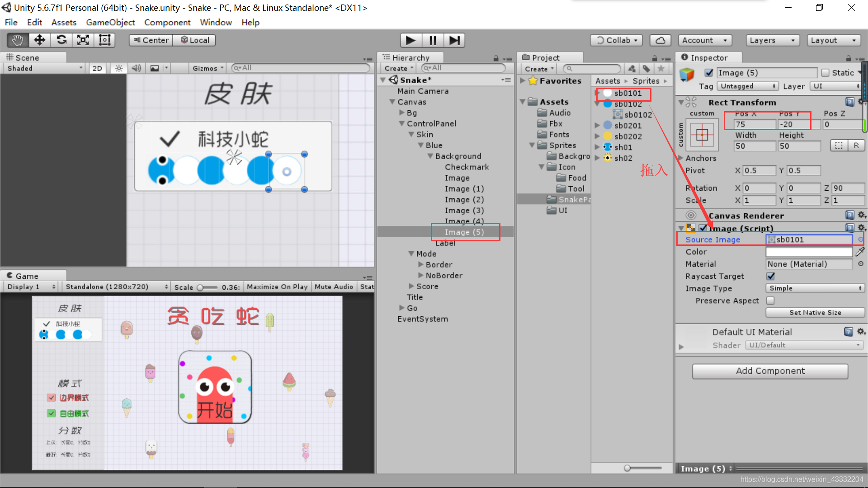This screenshot has height=488, width=868.
Task: Toggle 2D scene view mode
Action: 97,68
